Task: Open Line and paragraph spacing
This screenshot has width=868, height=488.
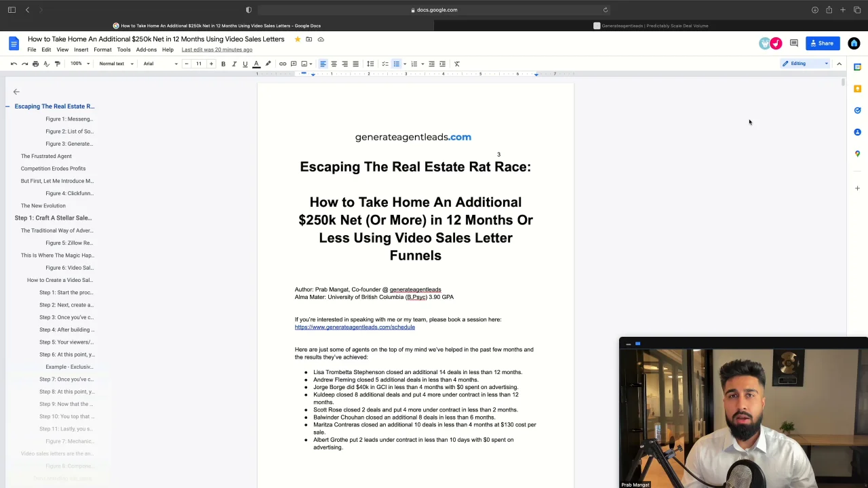Action: [x=370, y=64]
